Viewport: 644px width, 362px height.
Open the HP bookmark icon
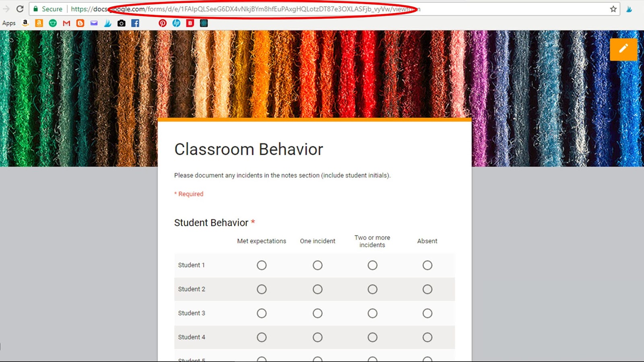[x=176, y=23]
